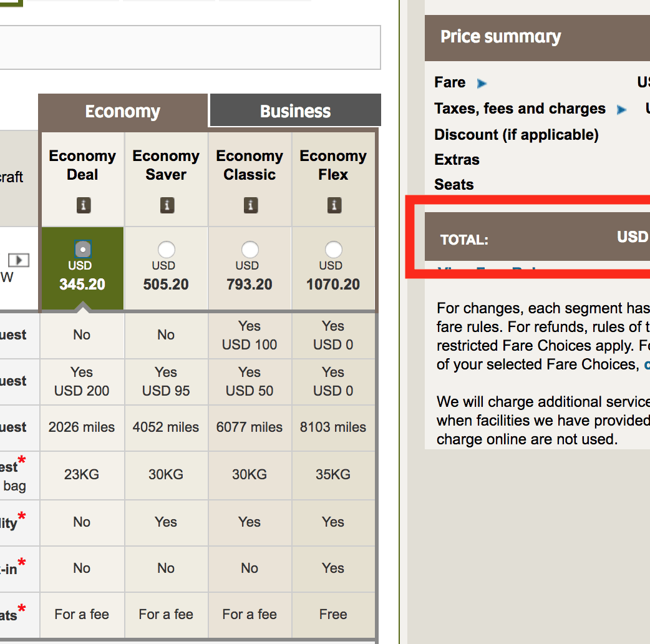Screen dimensions: 650x644
Task: Pick the Economy Flex USD 1070.20 radio button
Action: (333, 250)
